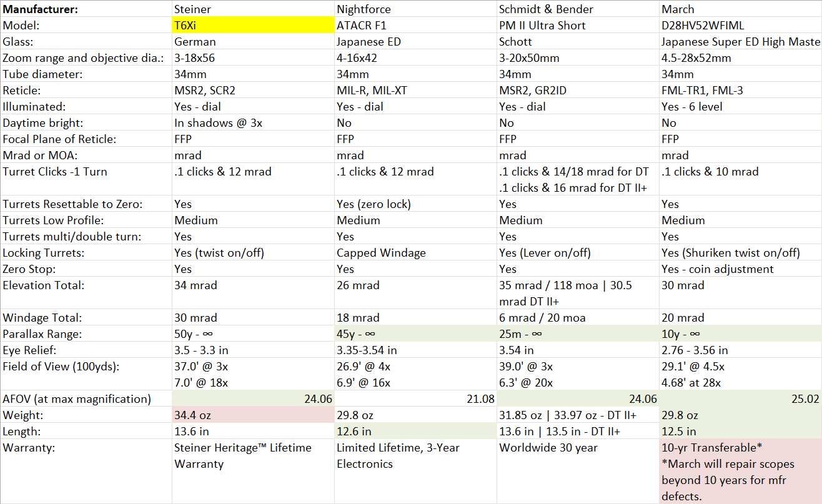The image size is (822, 504).
Task: Click 'Limited Lifetime, 3-Year Electronics' warranty cell
Action: (x=416, y=472)
